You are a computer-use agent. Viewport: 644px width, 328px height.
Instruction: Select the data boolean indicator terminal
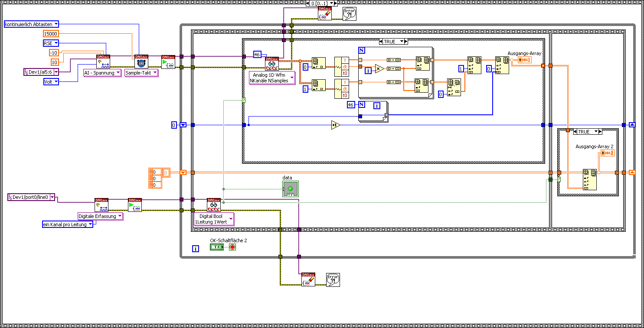(x=291, y=189)
